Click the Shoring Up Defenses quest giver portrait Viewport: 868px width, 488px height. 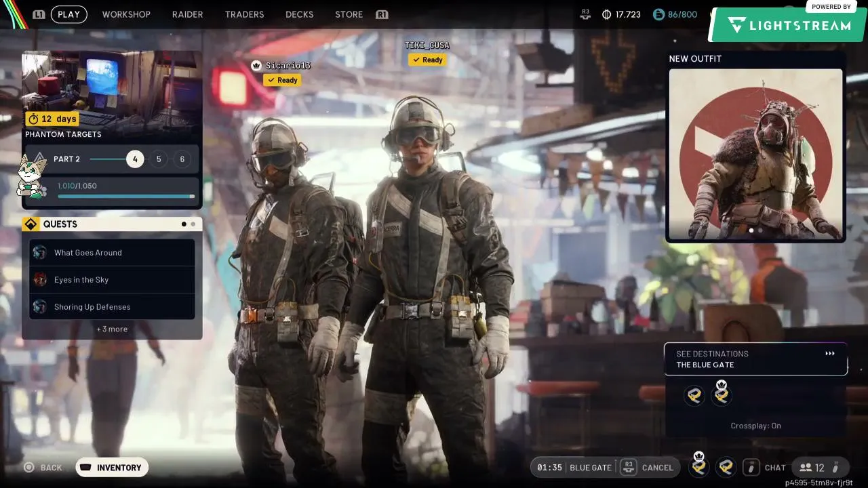40,307
